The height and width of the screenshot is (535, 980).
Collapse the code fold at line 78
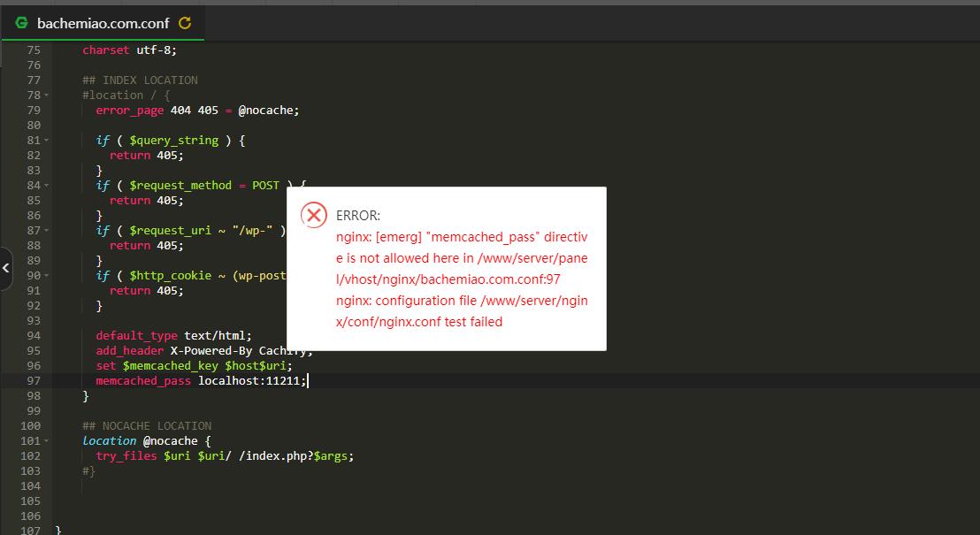click(46, 96)
